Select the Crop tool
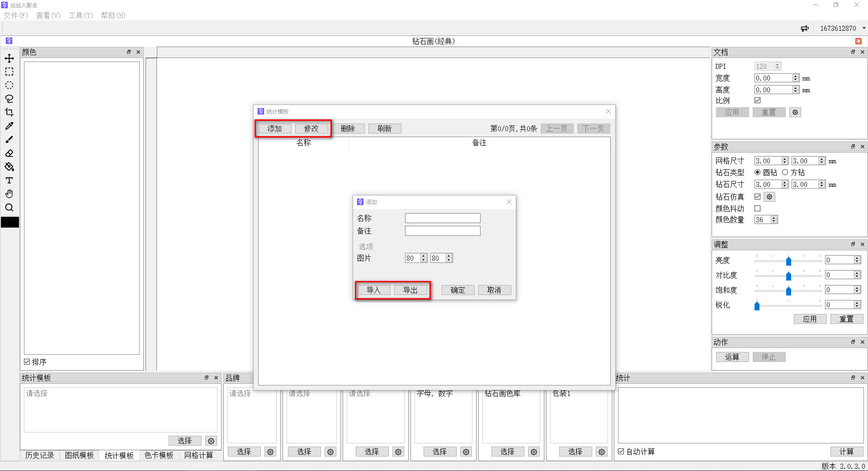Image resolution: width=868 pixels, height=471 pixels. pyautogui.click(x=9, y=113)
